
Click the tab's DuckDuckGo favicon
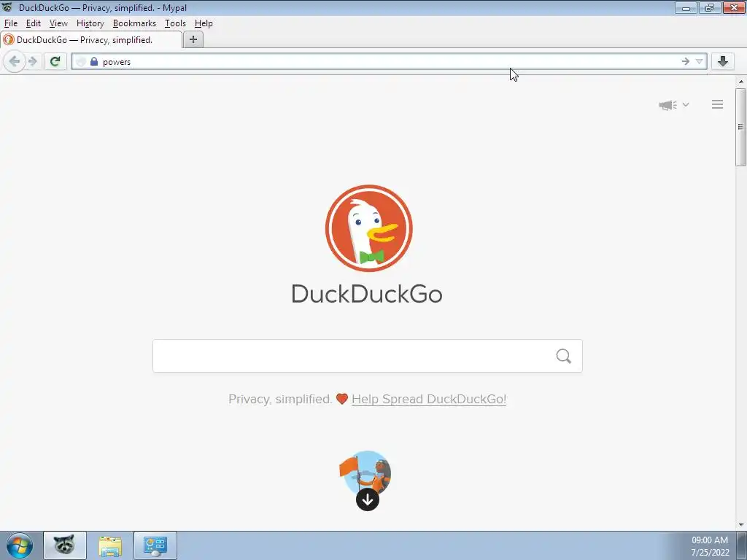click(x=9, y=40)
